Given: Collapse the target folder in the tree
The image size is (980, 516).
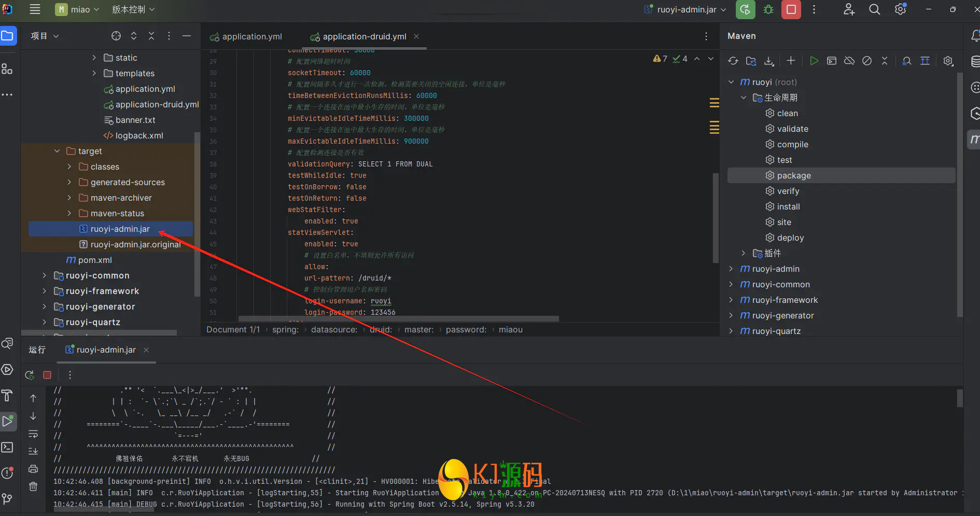Looking at the screenshot, I should pos(57,151).
